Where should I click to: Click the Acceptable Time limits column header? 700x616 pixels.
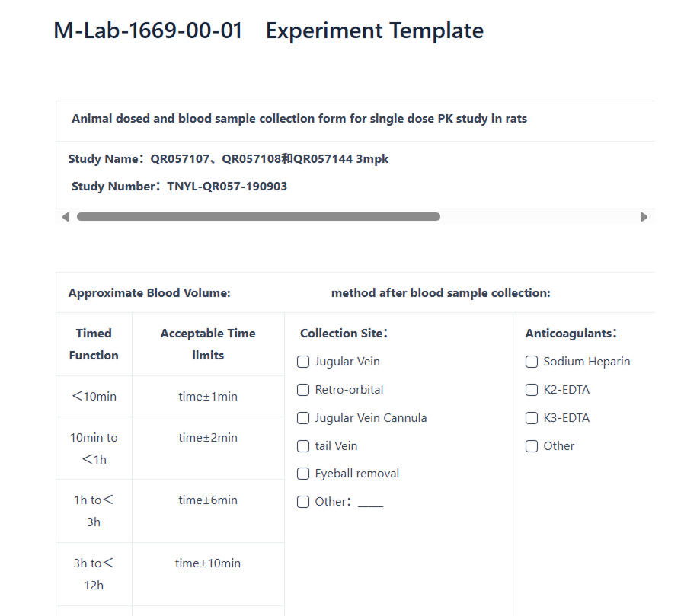coord(208,344)
